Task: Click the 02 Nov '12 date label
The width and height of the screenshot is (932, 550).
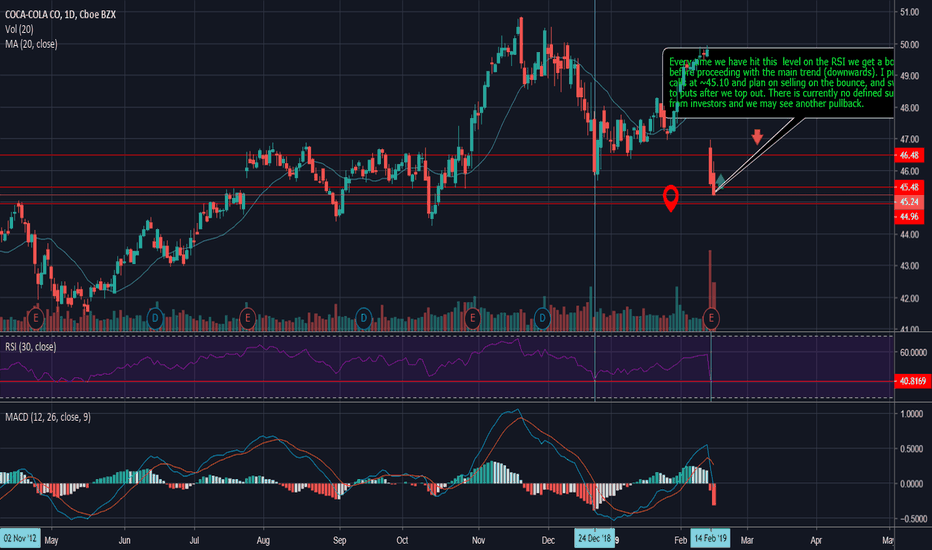Action: (20, 539)
